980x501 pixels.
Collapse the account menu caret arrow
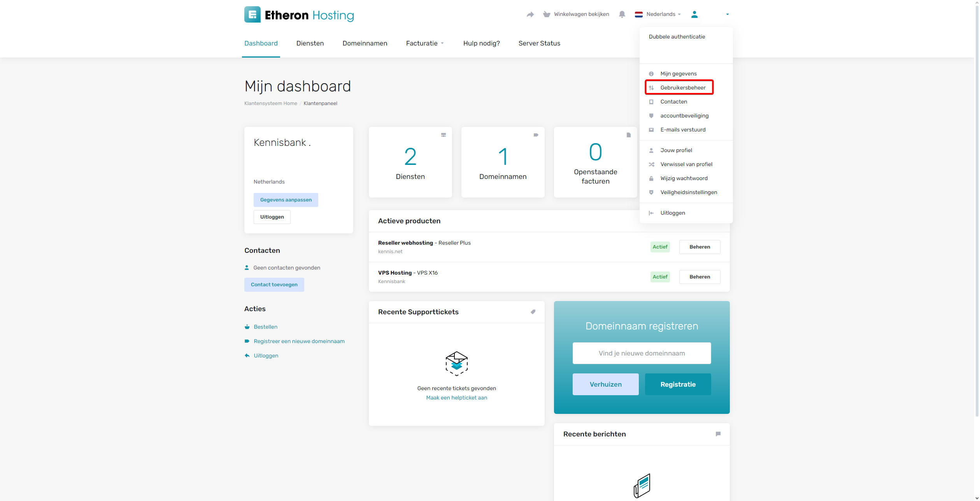[x=727, y=14]
